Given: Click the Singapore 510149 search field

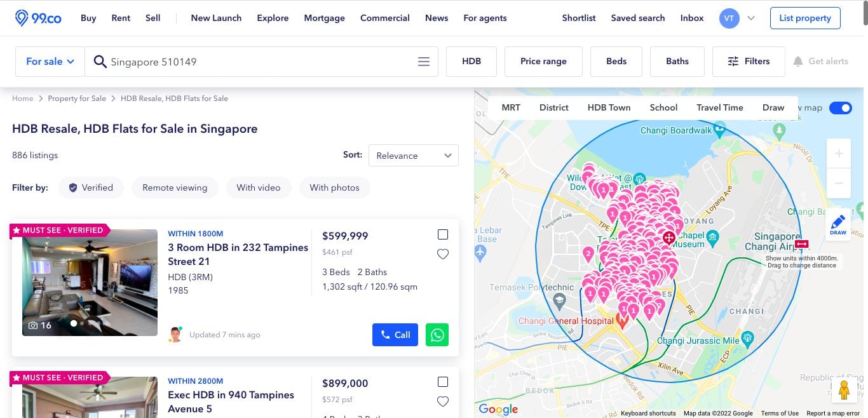Looking at the screenshot, I should click(x=262, y=62).
